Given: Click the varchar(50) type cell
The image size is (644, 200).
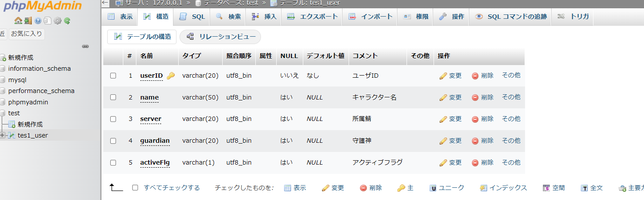Looking at the screenshot, I should point(200,97).
